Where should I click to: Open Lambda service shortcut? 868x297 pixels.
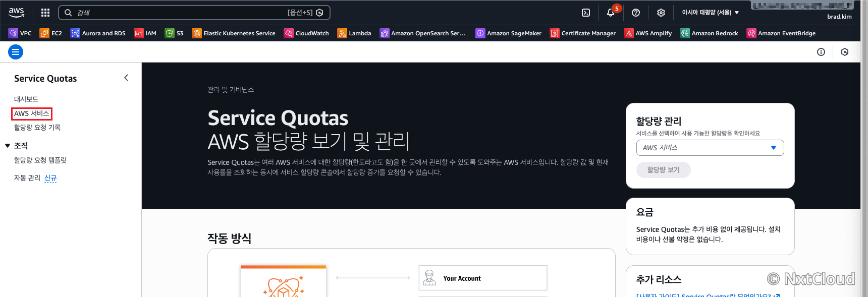(x=354, y=33)
